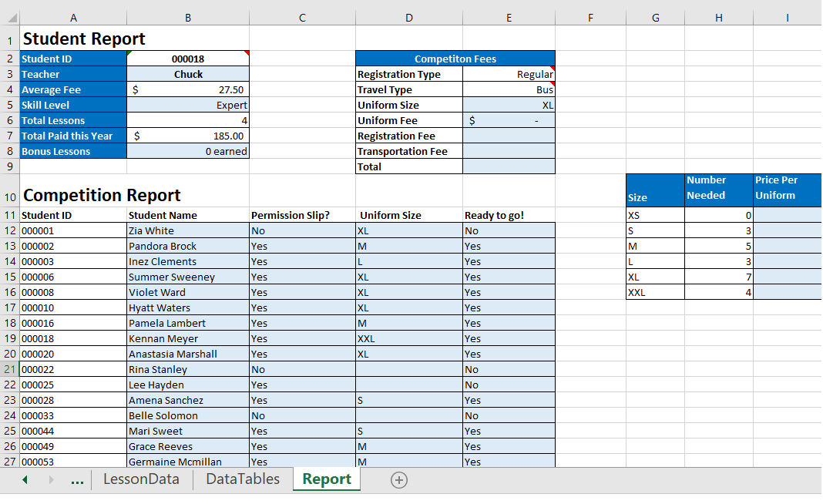Switch to the LessonData tab

coord(141,479)
